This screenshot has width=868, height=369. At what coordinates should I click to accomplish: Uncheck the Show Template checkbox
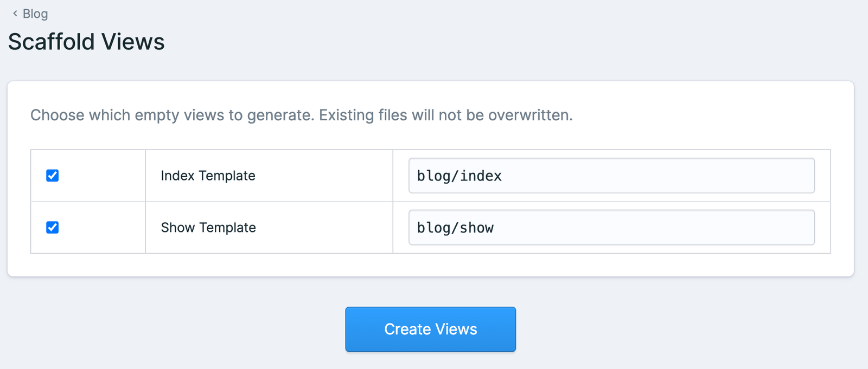coord(53,228)
